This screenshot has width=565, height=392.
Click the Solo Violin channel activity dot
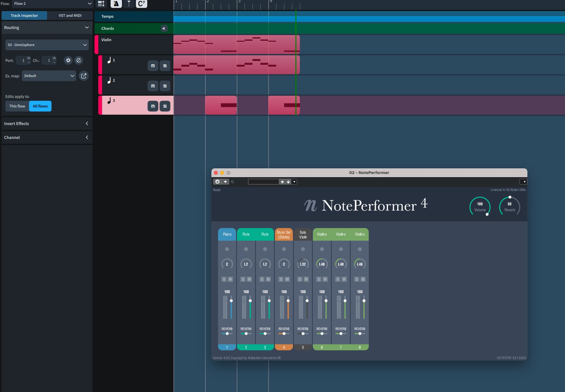pos(303,249)
